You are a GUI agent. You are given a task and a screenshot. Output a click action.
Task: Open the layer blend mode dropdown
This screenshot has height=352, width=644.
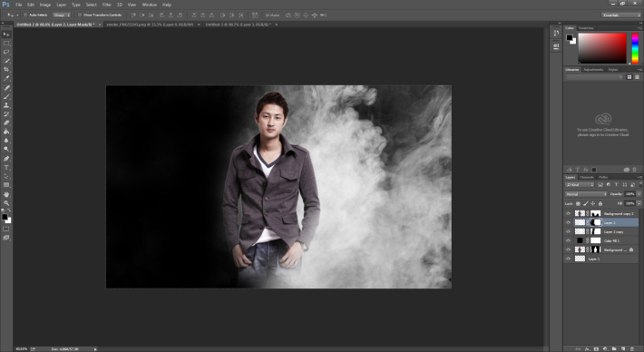click(586, 194)
